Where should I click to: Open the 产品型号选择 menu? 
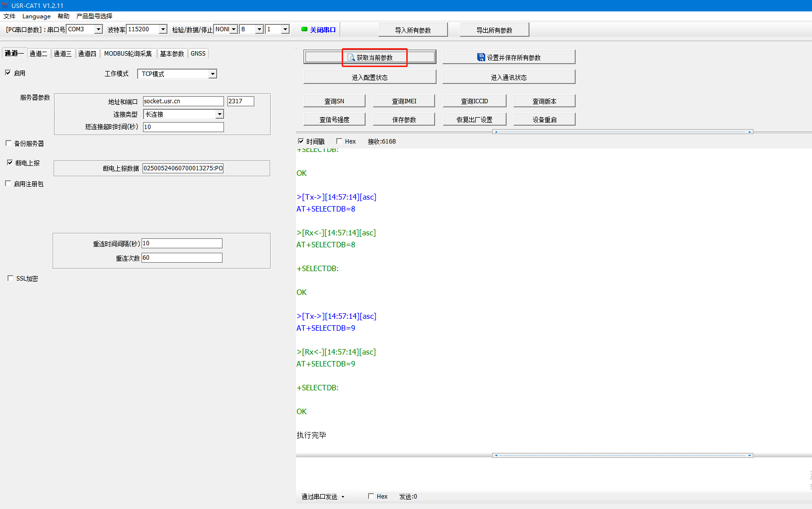coord(94,16)
